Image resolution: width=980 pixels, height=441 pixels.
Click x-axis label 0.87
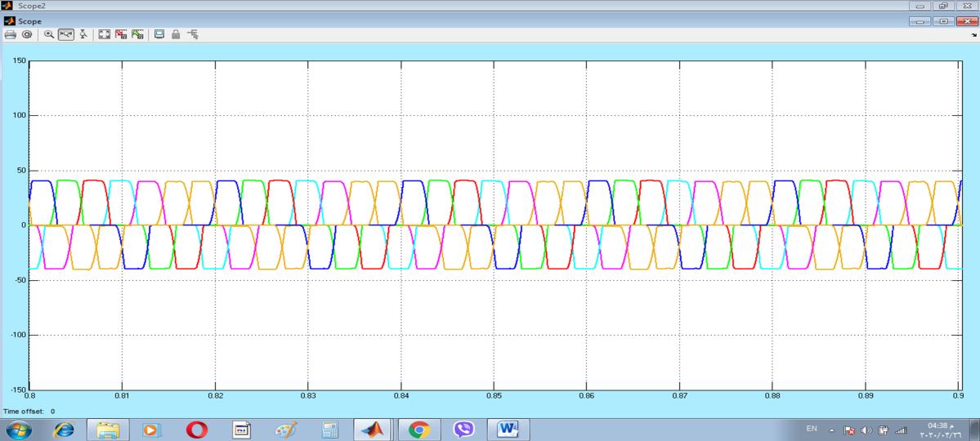point(680,396)
